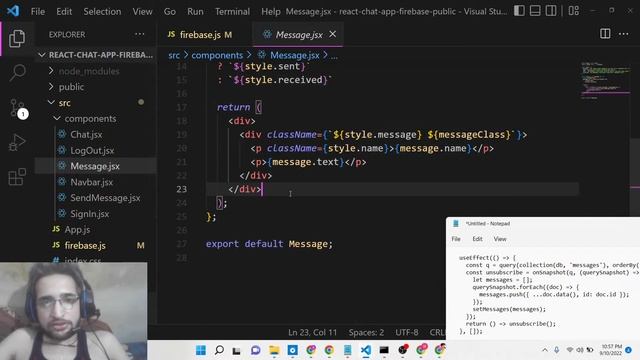
Task: Click the src breadcrumb segment
Action: 174,55
